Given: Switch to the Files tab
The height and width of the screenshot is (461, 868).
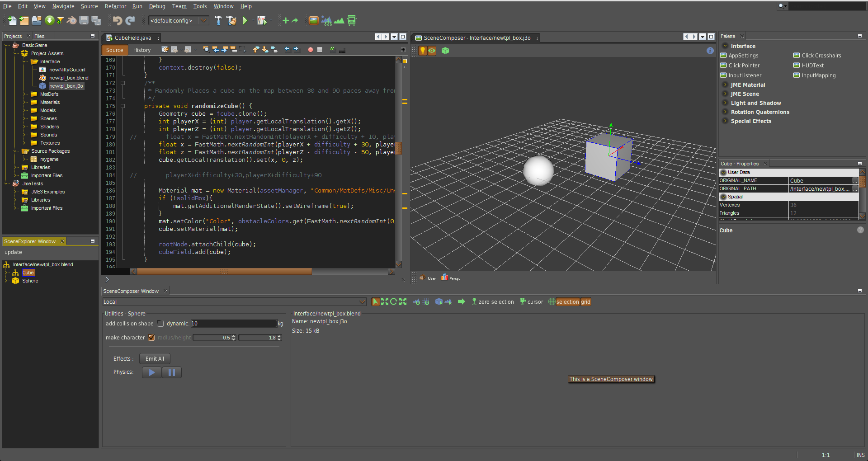Looking at the screenshot, I should tap(39, 36).
